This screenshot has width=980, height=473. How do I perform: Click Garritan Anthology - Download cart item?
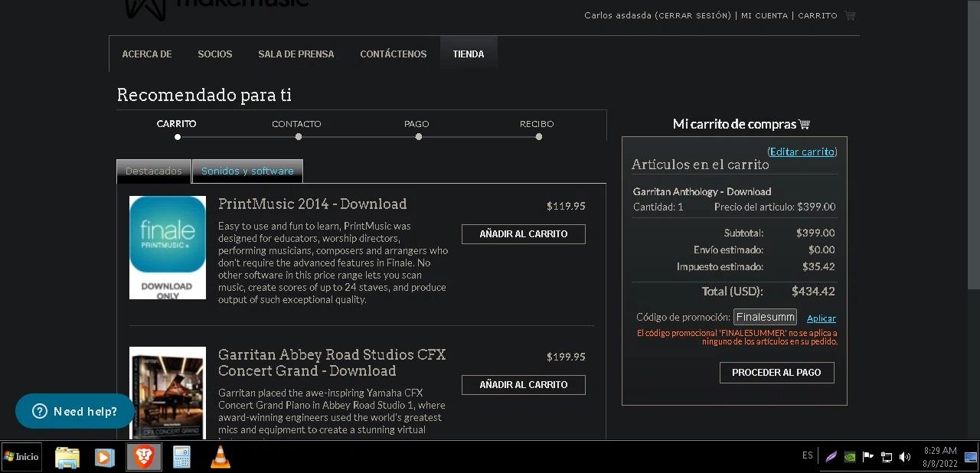pos(702,192)
